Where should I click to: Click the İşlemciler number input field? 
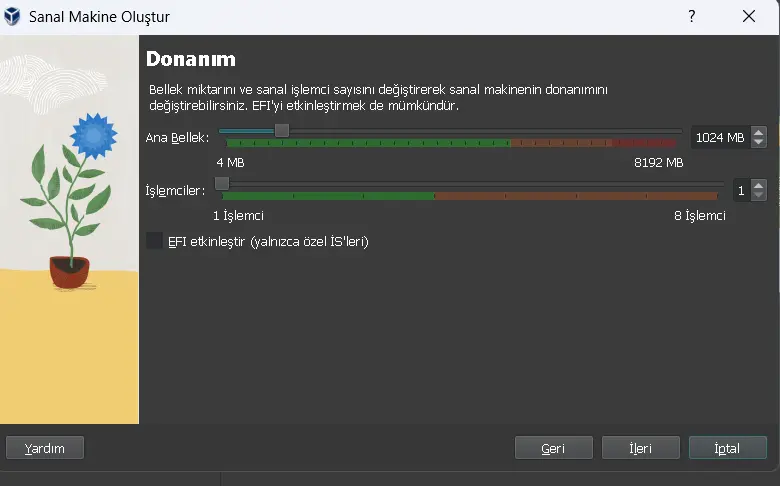click(x=742, y=191)
